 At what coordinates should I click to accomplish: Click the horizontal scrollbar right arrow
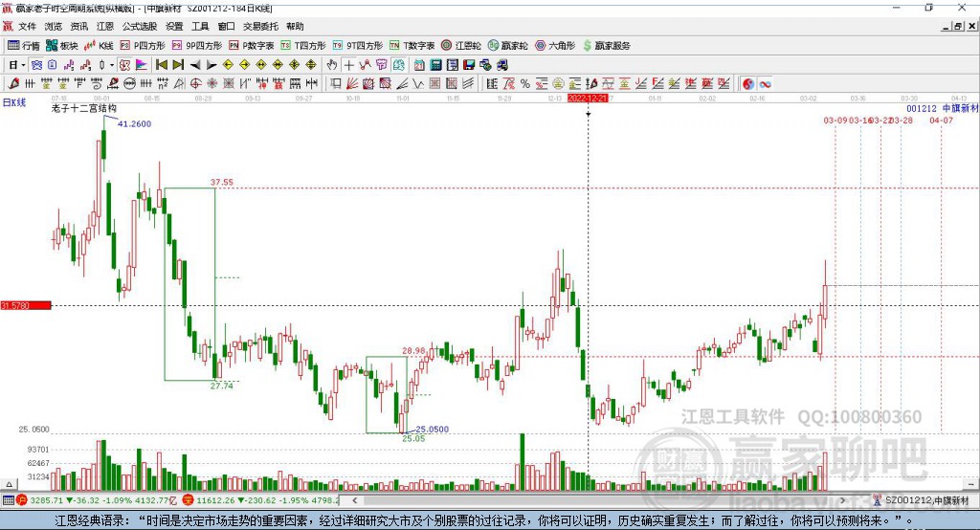(x=842, y=500)
